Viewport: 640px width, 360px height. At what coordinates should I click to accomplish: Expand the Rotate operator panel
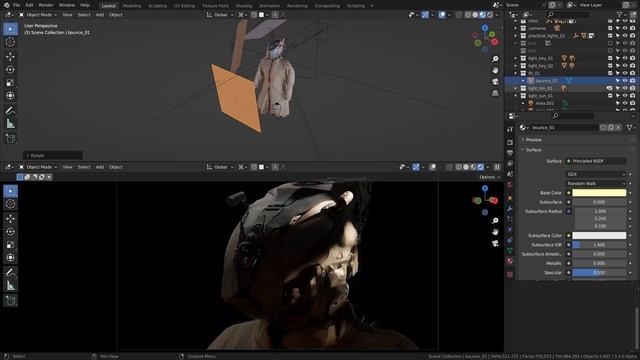53,156
